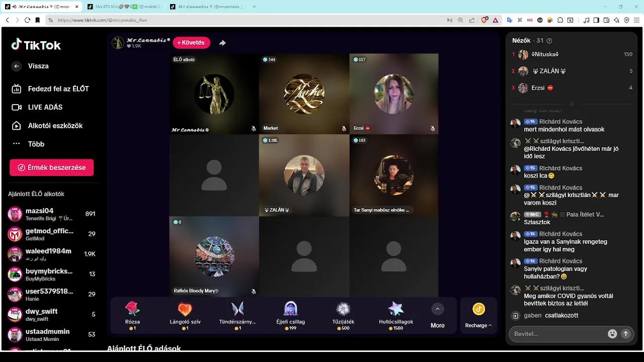Zoom the page with the magnifier icon
644x362 pixels.
pos(460,20)
